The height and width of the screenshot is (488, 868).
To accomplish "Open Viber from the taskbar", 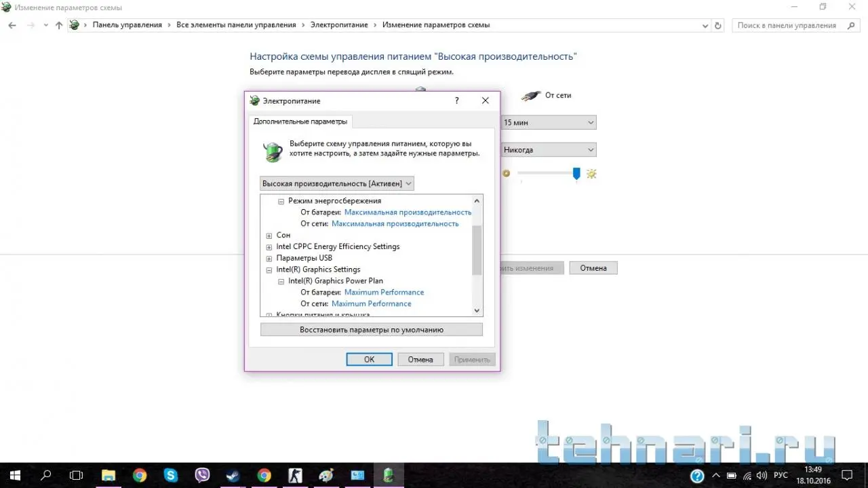I will click(202, 475).
